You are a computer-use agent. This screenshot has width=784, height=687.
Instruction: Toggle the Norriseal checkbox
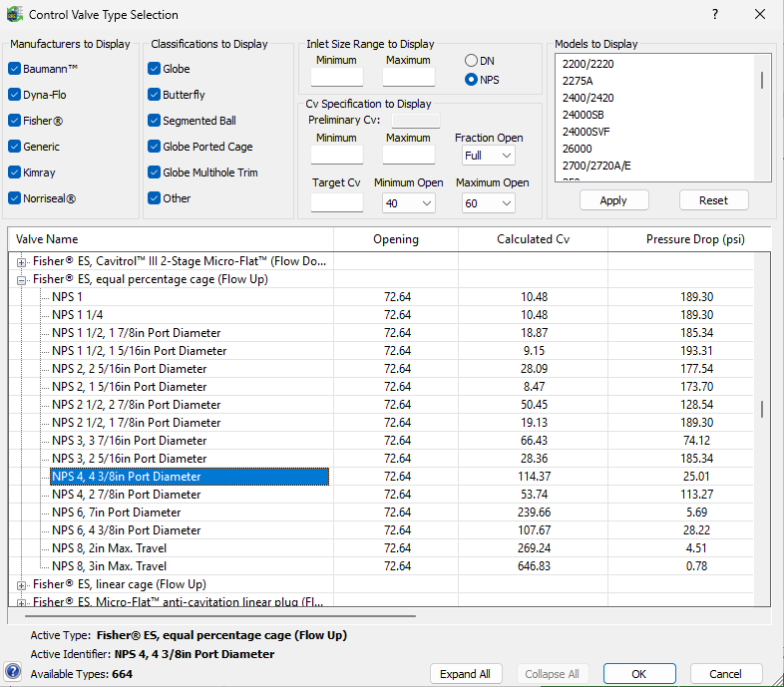(x=15, y=198)
